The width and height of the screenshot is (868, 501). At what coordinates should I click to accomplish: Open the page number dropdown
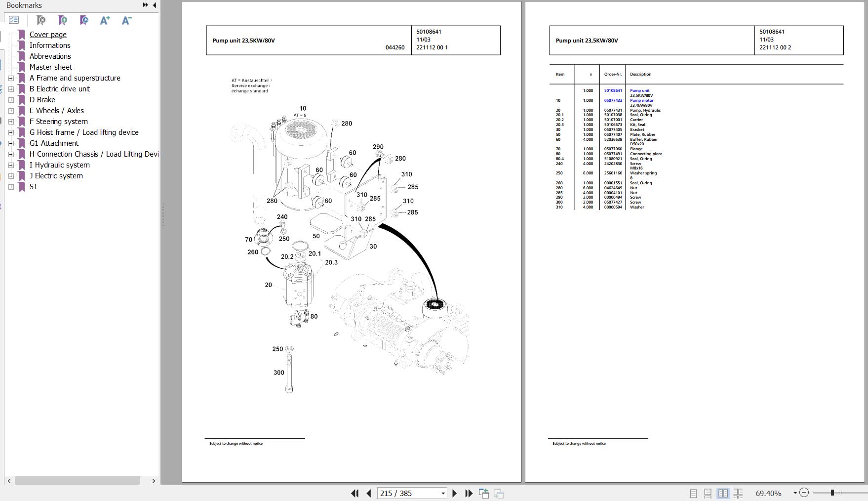click(x=443, y=493)
